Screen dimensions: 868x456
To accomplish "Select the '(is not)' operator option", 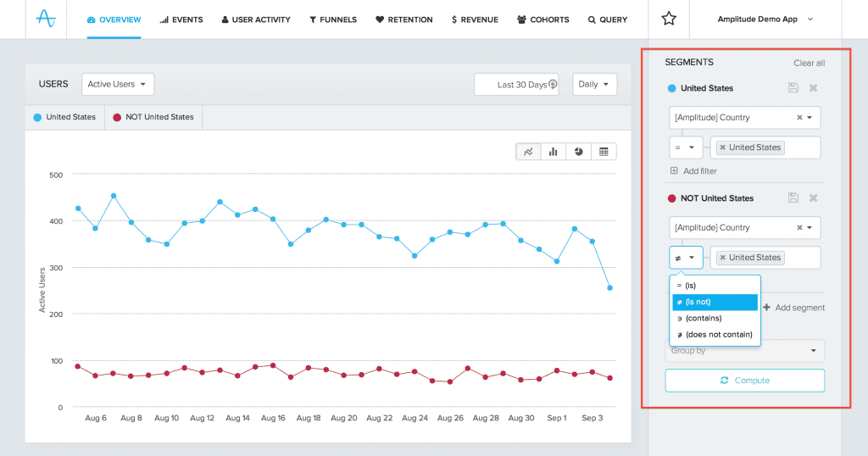I will (715, 303).
